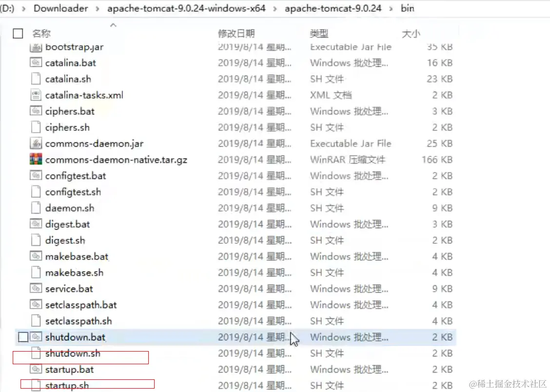Click the 16 KB size of catalina.bat
The image size is (550, 392).
tap(439, 63)
